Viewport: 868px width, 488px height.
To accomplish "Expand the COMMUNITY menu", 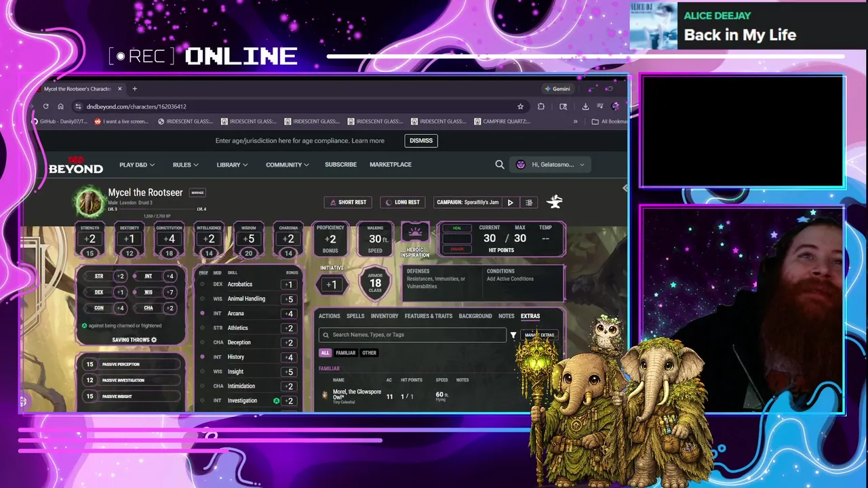I will 288,165.
